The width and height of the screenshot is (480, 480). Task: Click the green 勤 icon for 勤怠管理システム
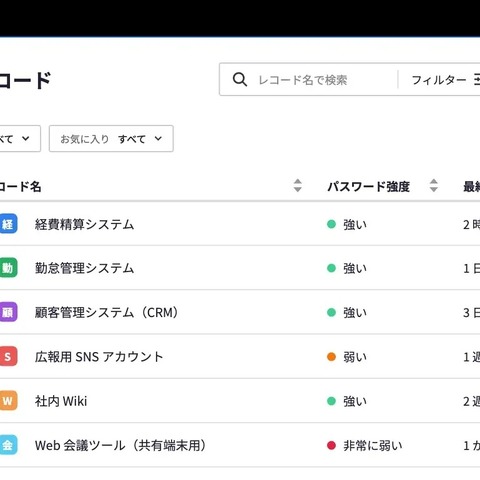7,268
